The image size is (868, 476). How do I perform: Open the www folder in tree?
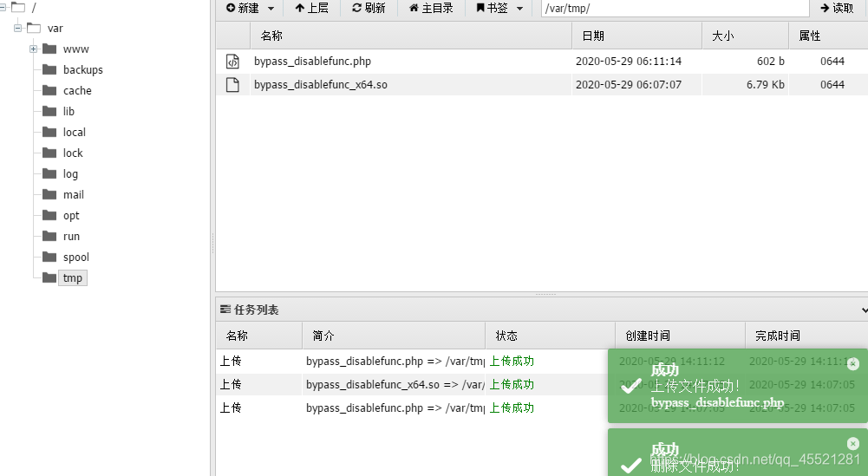pyautogui.click(x=75, y=49)
